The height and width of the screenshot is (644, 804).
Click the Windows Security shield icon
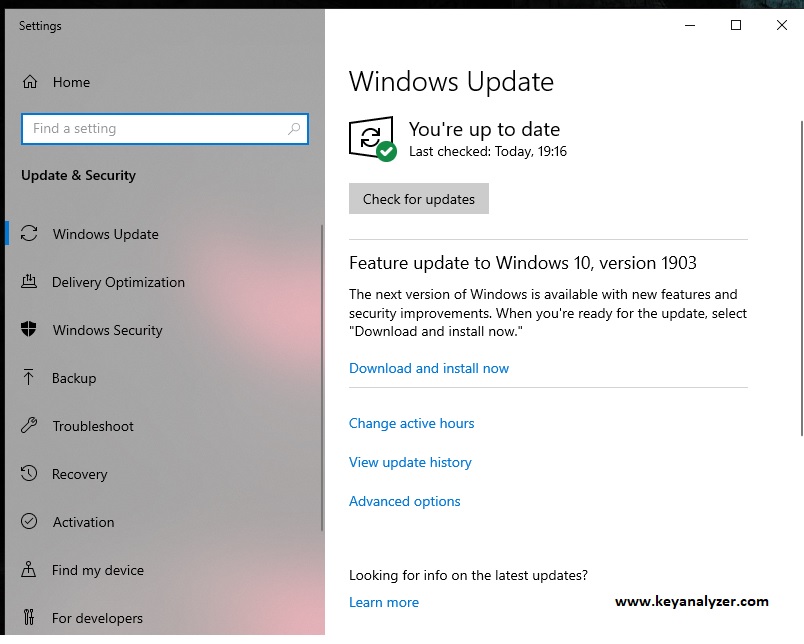coord(29,329)
